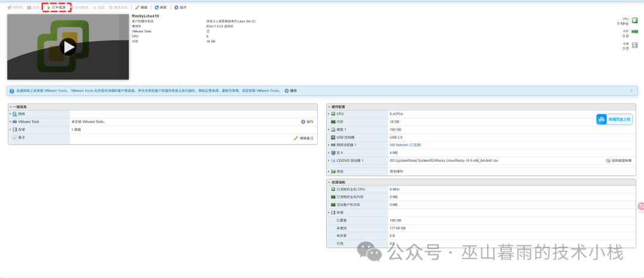Click the 1 磁盘 storage value

(x=76, y=130)
